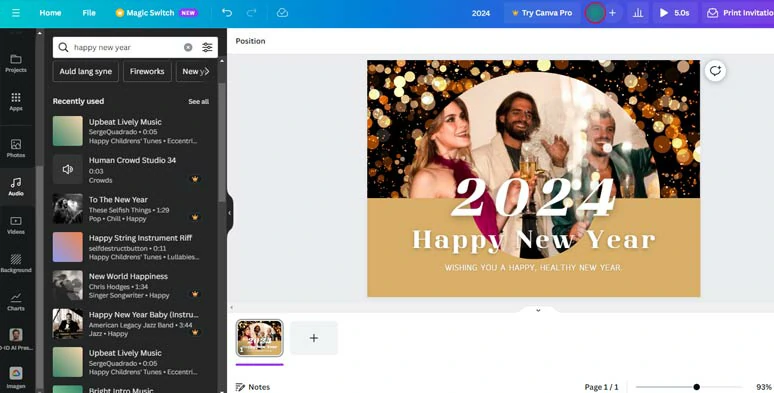This screenshot has width=774, height=393.
Task: Select Happy New Year Baby track thumbnail
Action: (68, 324)
